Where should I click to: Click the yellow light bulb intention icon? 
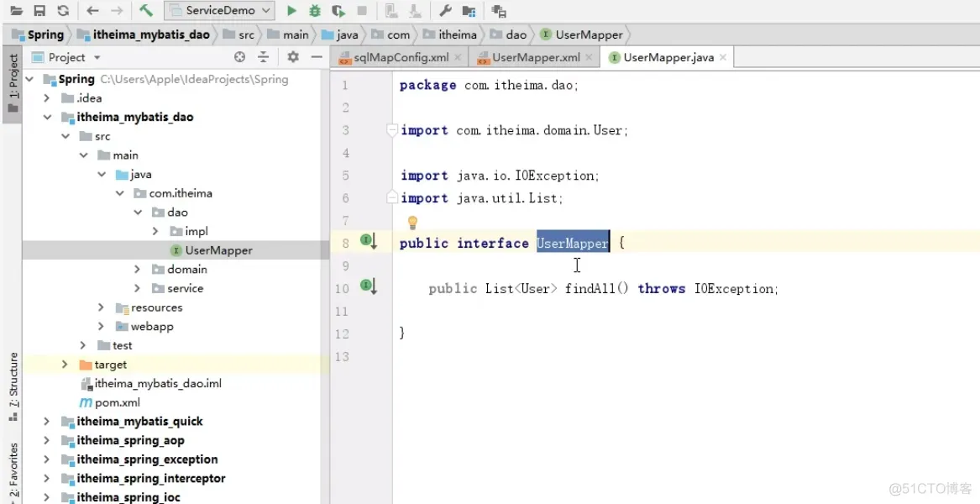click(x=412, y=222)
